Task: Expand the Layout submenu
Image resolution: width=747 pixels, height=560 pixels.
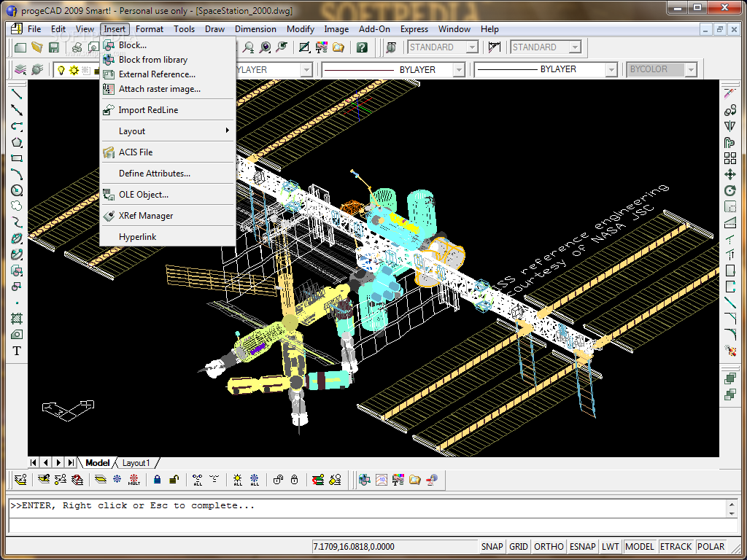Action: (168, 131)
